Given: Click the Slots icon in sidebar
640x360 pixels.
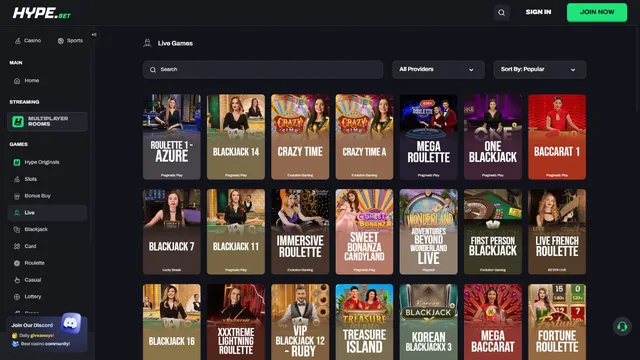Looking at the screenshot, I should pos(17,179).
